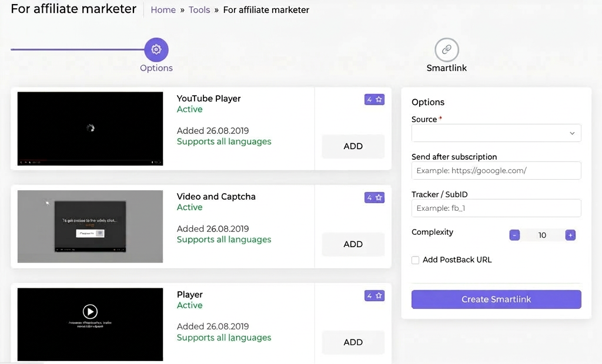This screenshot has width=602, height=364.
Task: Increase Complexity with the plus button
Action: 570,235
